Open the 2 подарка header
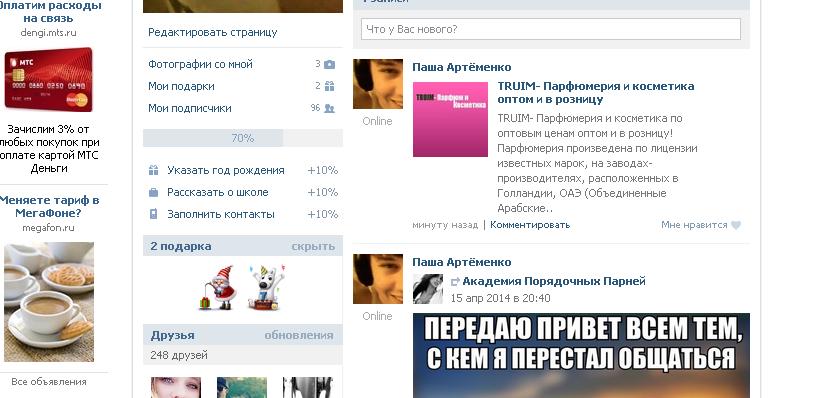Screen dimensions: 830x398 pos(181,246)
